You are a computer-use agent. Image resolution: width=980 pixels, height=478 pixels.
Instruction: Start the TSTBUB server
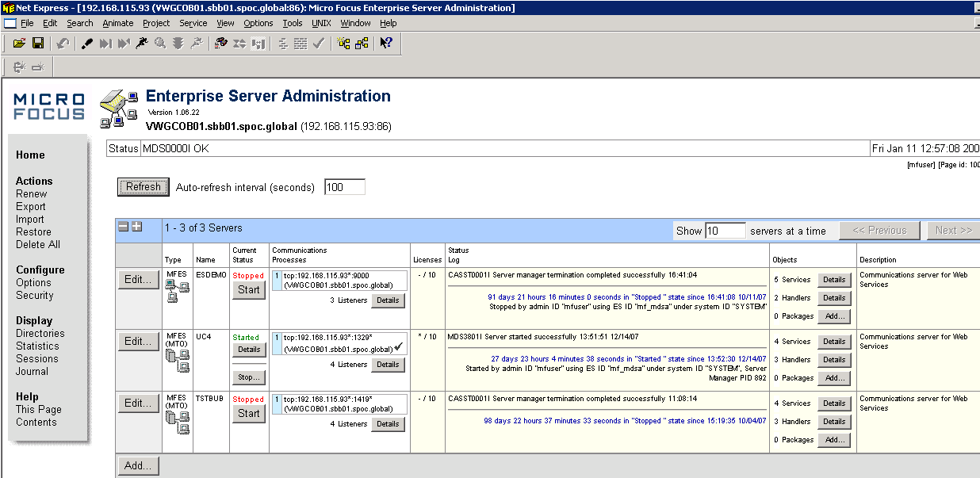[249, 414]
